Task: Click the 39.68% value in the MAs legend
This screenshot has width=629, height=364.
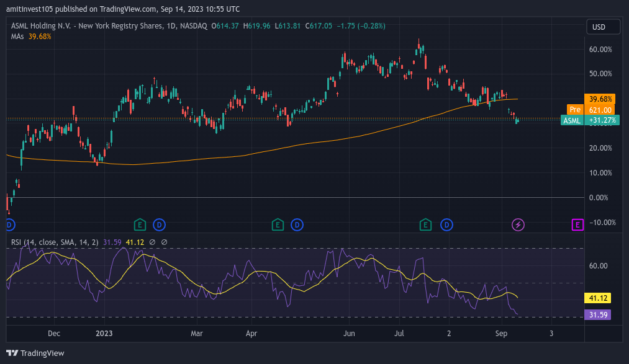Action: tap(40, 37)
